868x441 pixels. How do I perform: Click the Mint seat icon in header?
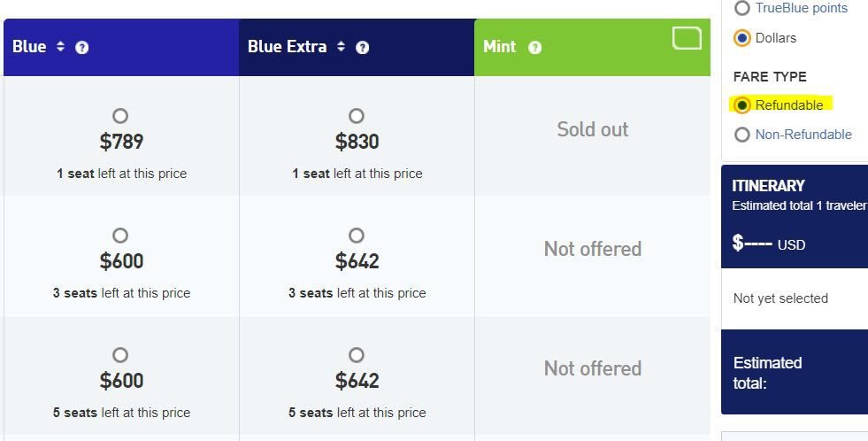tap(687, 38)
